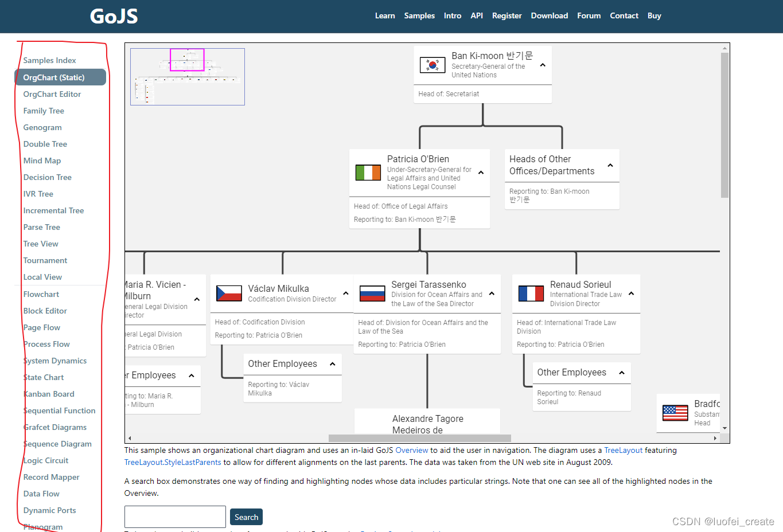
Task: Open Kanban Board sample
Action: point(49,394)
